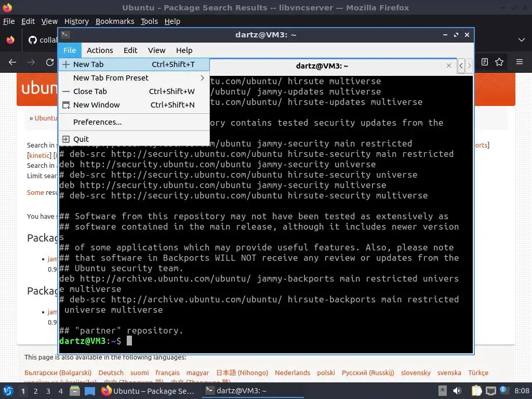Screen dimensions: 532x399
Task: Open the terminal Help menu
Action: pos(184,50)
